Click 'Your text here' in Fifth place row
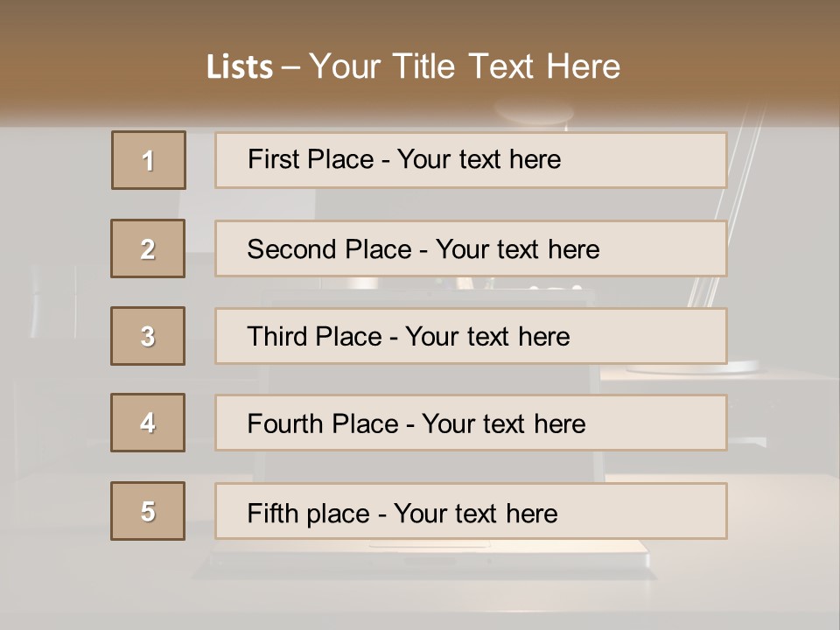The width and height of the screenshot is (840, 630). pyautogui.click(x=475, y=513)
